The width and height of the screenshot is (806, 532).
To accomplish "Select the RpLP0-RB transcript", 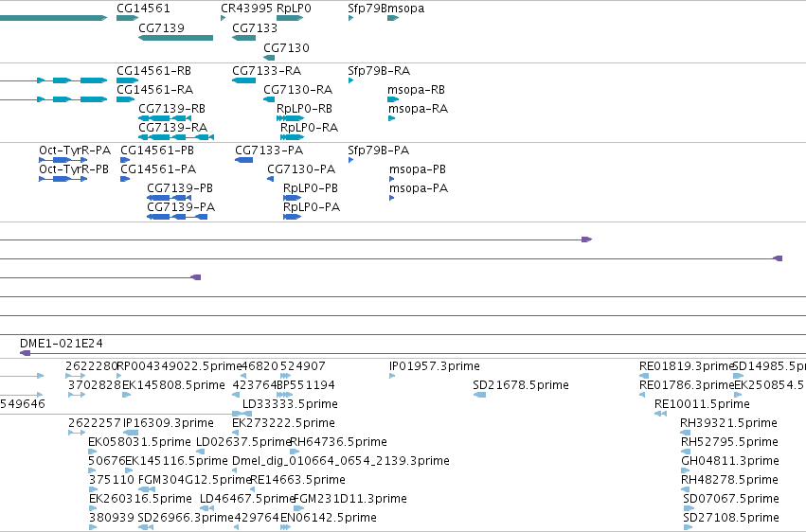I will pos(290,118).
